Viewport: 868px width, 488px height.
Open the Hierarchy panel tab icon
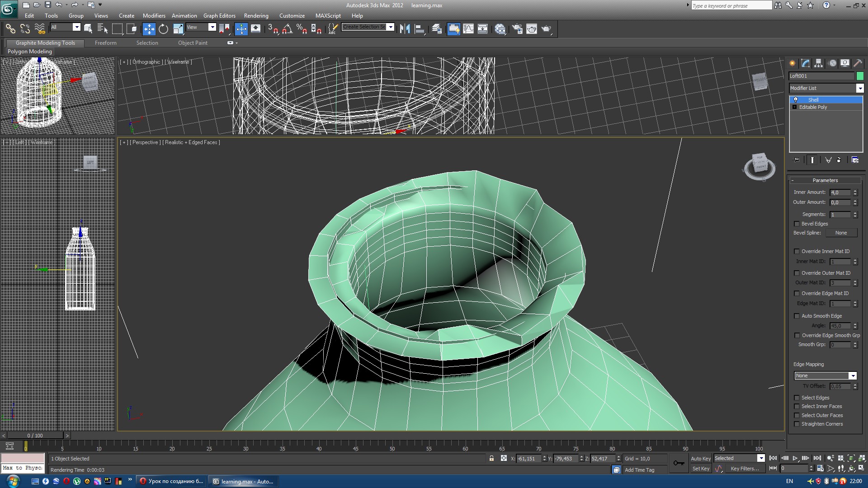pos(818,63)
